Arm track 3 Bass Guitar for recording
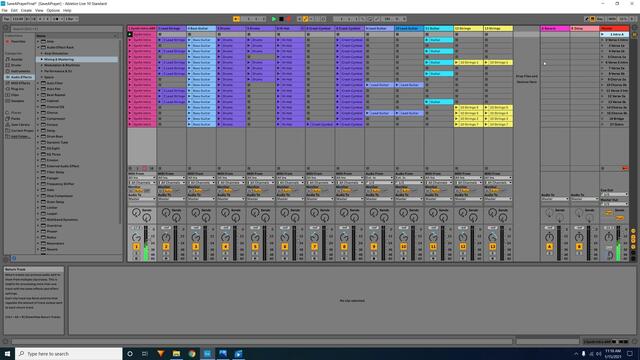 196,258
